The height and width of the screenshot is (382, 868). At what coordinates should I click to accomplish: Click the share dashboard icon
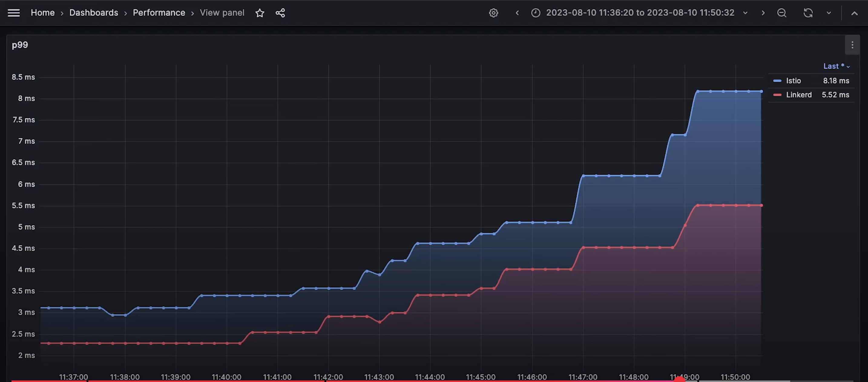pos(280,13)
